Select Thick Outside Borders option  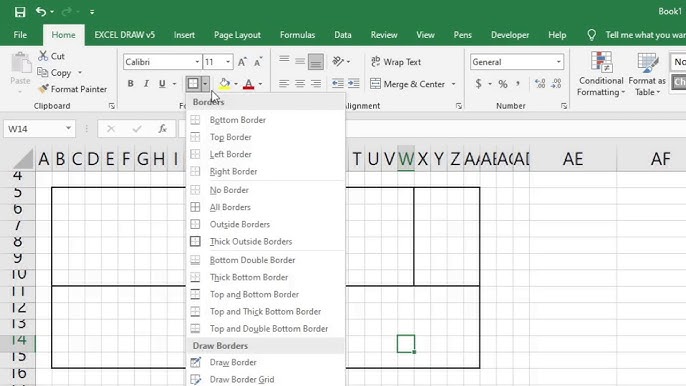click(265, 242)
